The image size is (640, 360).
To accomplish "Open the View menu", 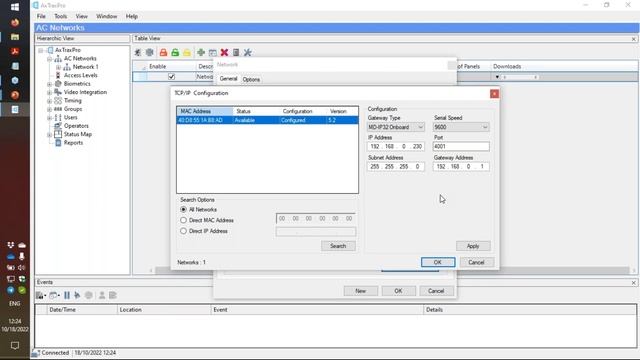I will pos(82,16).
